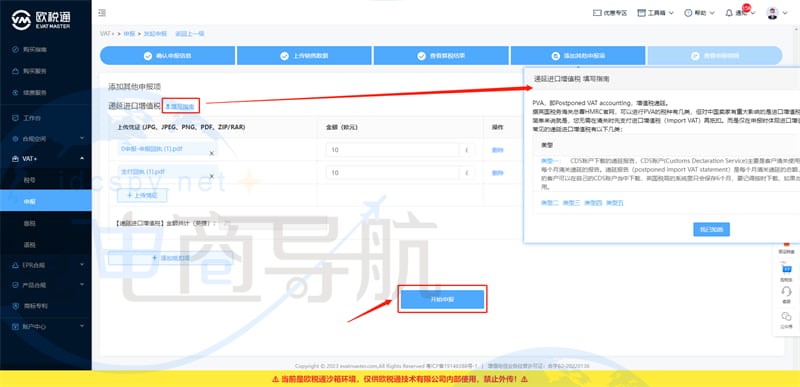This screenshot has height=387, width=800.
Task: Remove the 0申报 pdf file with its X
Action: [211, 153]
